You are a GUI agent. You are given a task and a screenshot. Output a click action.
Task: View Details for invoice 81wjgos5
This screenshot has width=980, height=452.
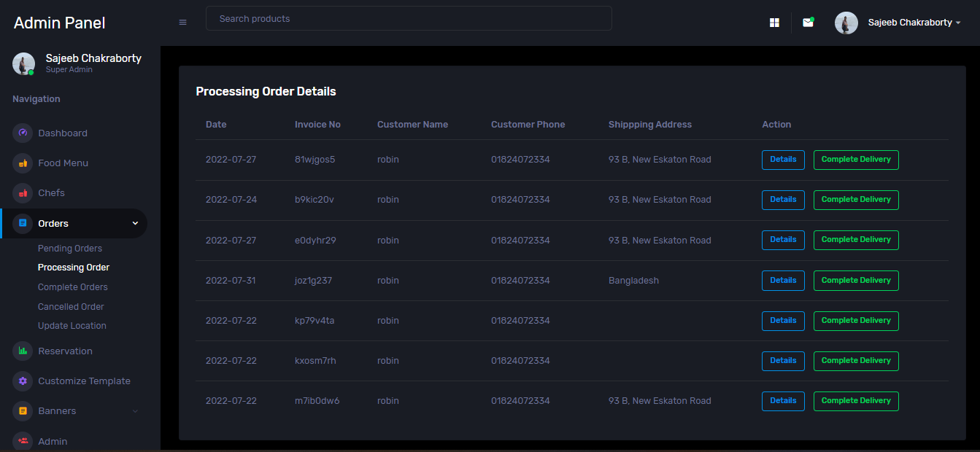click(783, 160)
